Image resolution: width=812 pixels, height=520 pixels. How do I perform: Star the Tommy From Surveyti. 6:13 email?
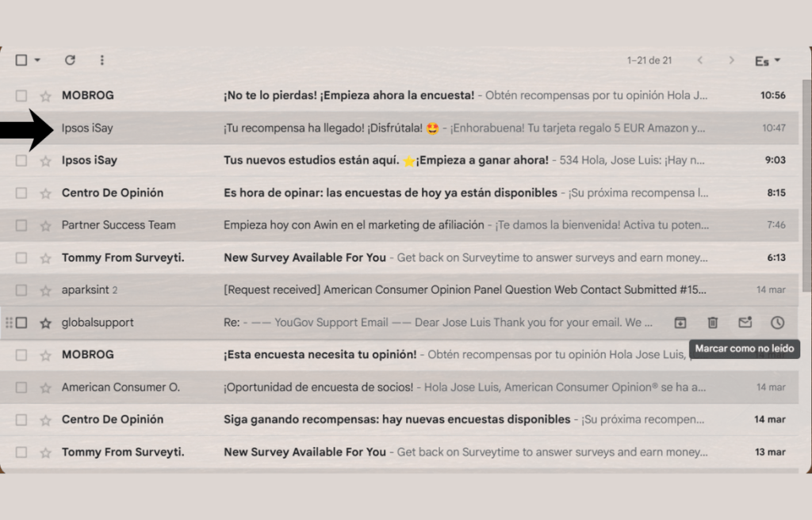[45, 258]
